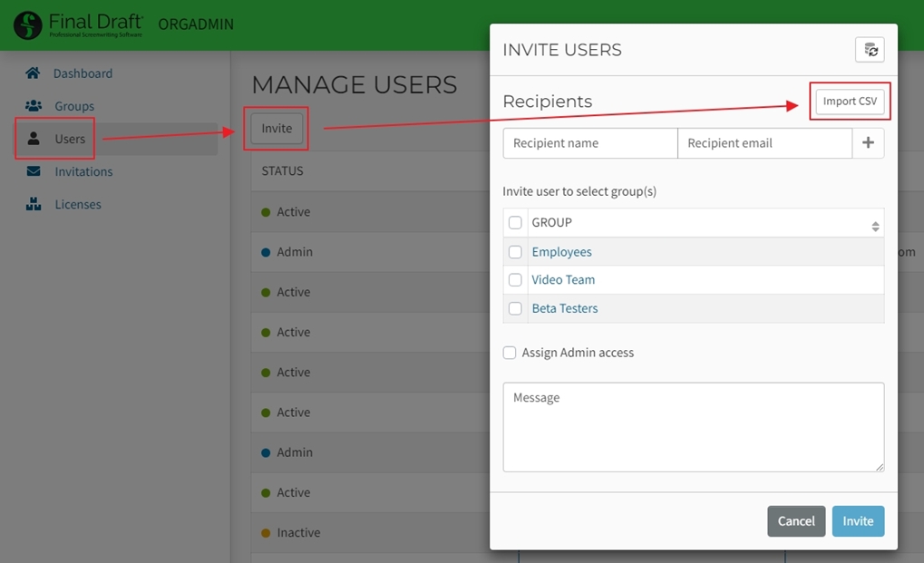Select Users in the sidebar

coord(70,139)
